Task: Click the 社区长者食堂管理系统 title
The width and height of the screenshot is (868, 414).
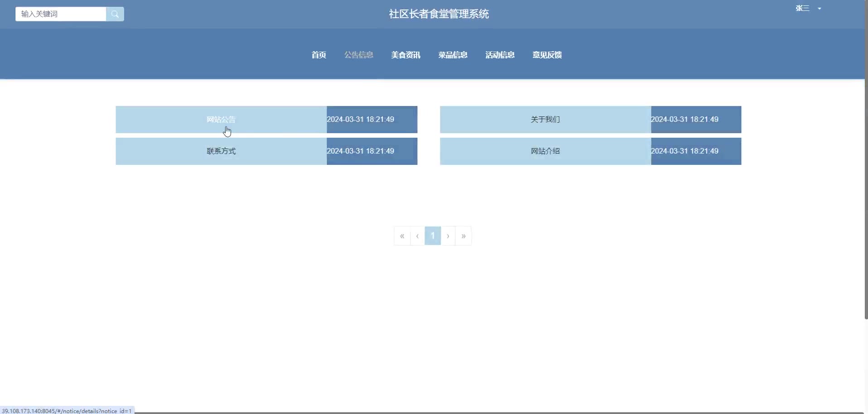Action: click(439, 14)
